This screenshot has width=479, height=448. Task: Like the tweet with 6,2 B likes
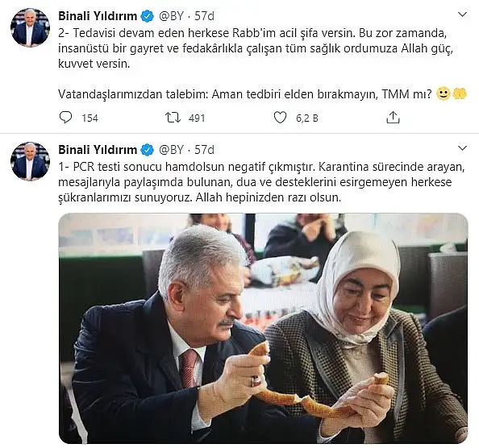tap(280, 118)
